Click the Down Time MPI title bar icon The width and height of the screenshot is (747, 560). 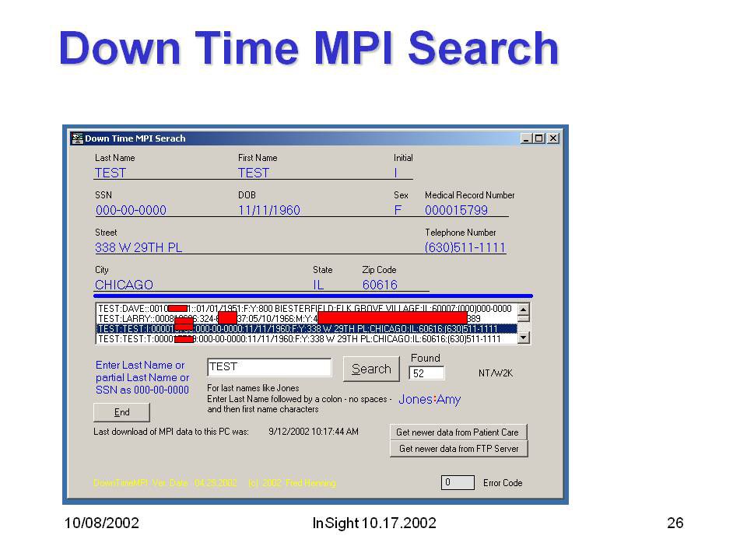pos(77,138)
